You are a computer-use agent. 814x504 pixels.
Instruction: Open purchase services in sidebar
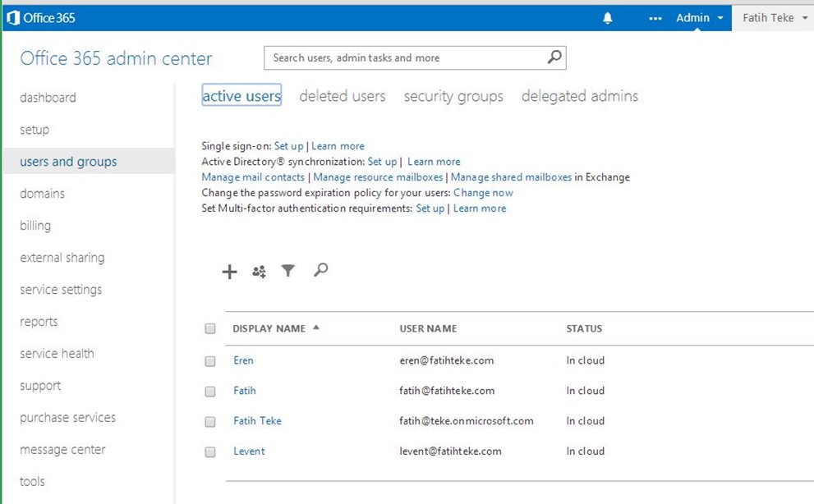coord(67,417)
